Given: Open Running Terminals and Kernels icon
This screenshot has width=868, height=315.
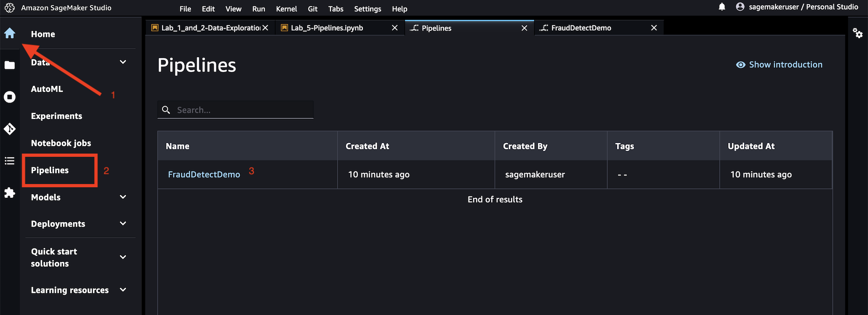Looking at the screenshot, I should [x=10, y=97].
